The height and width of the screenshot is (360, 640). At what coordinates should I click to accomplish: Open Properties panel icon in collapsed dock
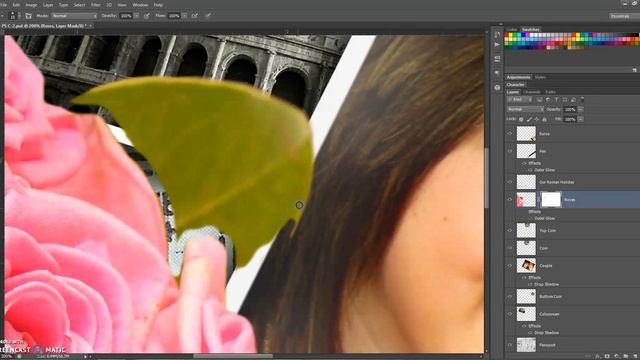497,59
